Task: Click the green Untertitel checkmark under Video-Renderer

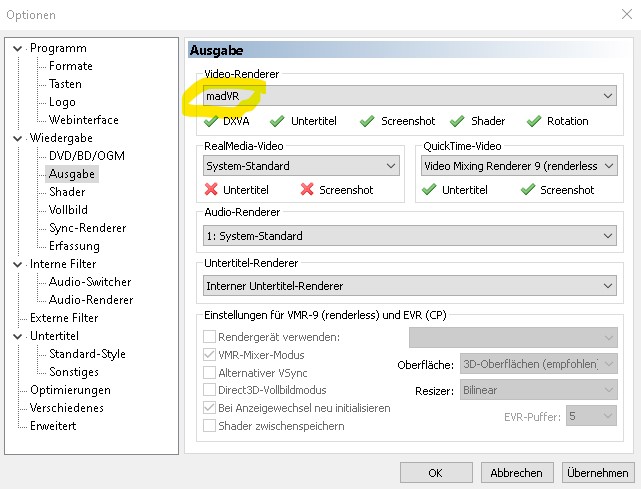Action: (x=277, y=121)
